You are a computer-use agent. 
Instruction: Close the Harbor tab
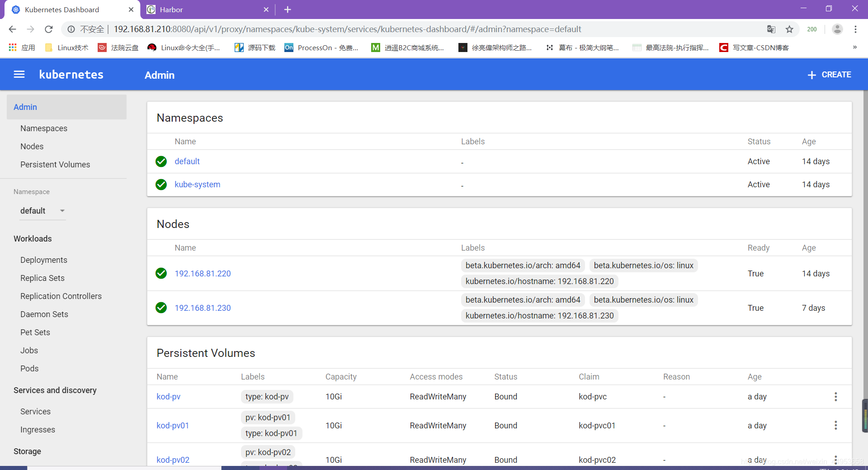[266, 9]
